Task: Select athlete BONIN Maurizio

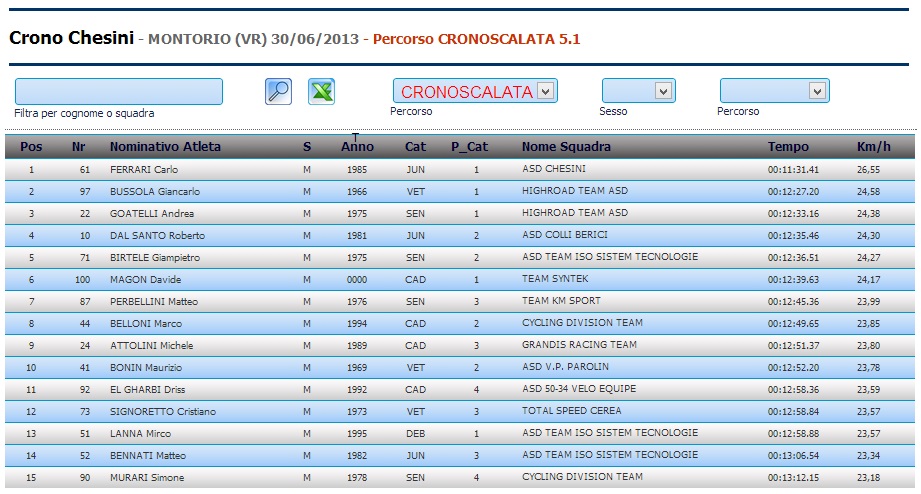Action: 146,368
